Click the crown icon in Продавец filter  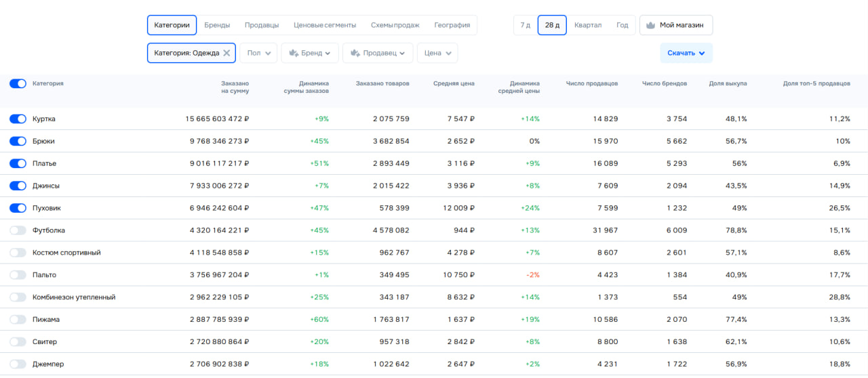pyautogui.click(x=355, y=53)
